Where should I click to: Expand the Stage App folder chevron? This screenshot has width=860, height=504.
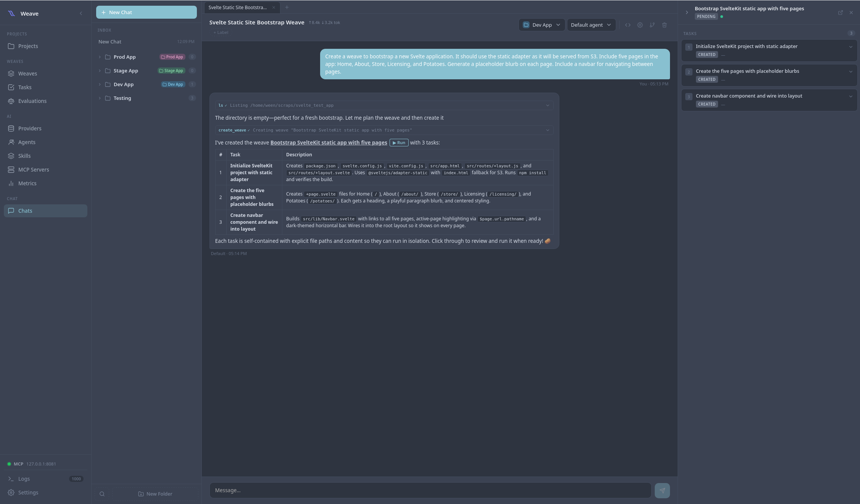click(x=100, y=71)
